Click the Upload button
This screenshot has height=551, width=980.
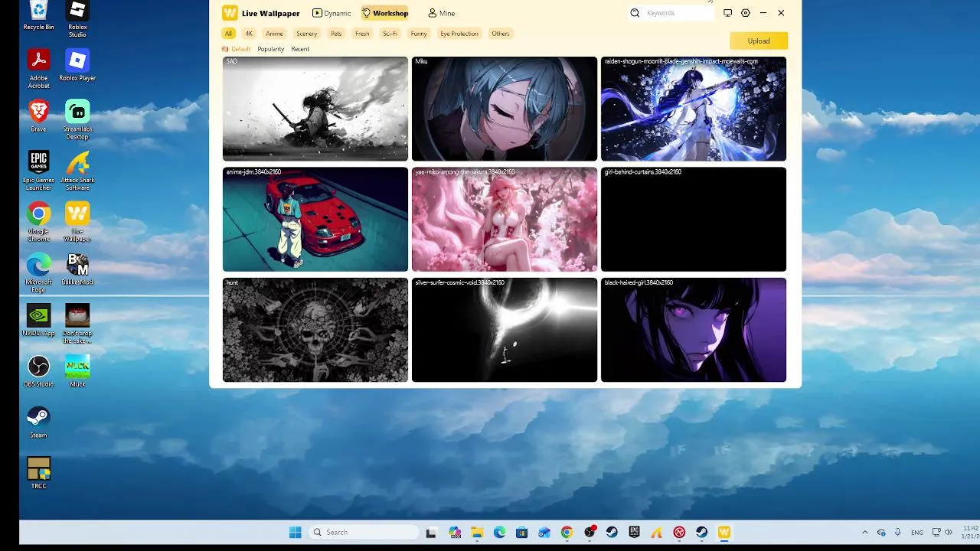pos(759,41)
